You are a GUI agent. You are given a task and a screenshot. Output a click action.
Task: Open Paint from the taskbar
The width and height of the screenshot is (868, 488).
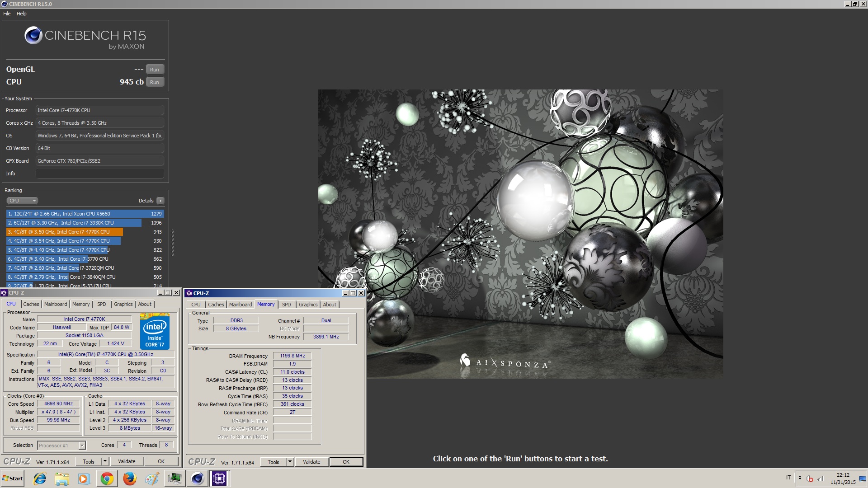click(152, 479)
